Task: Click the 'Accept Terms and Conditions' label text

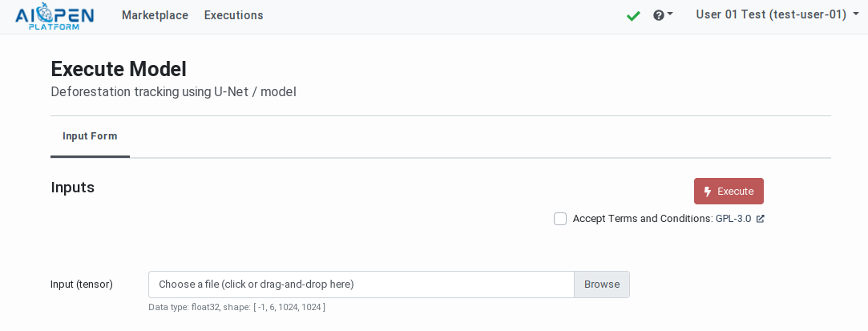Action: [642, 219]
